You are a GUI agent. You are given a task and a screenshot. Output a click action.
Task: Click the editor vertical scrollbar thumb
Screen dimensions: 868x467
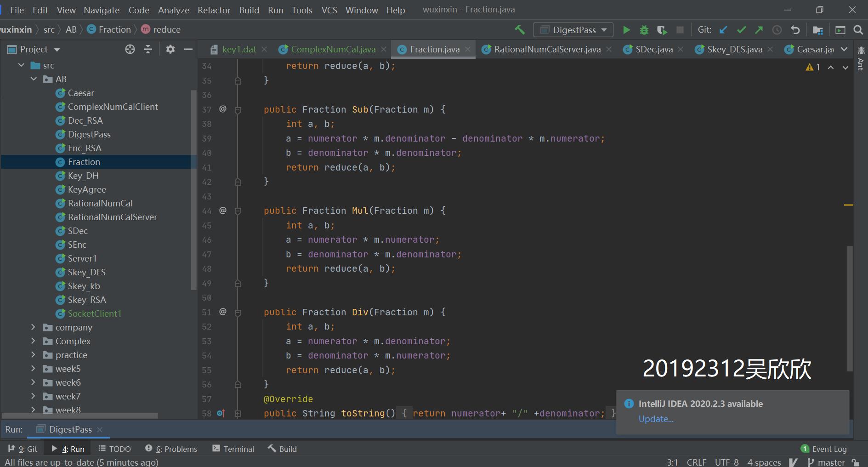850,308
